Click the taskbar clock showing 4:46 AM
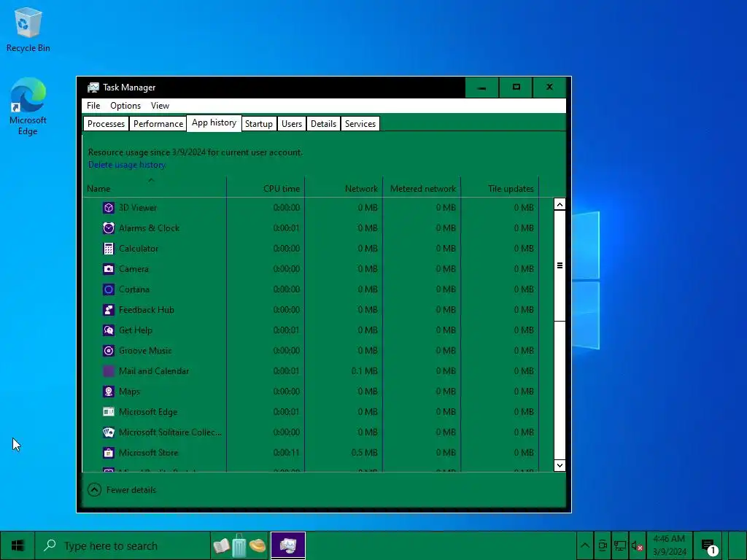747x560 pixels. pyautogui.click(x=670, y=545)
